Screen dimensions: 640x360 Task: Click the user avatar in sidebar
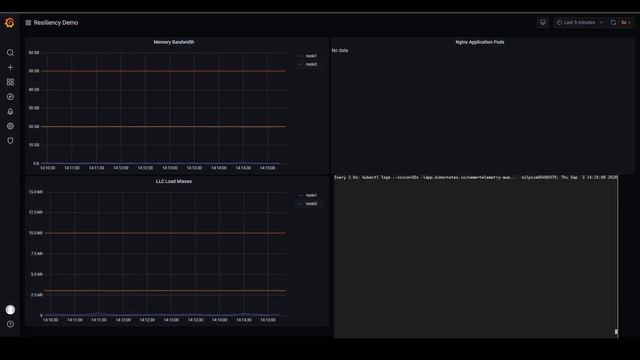[10, 310]
